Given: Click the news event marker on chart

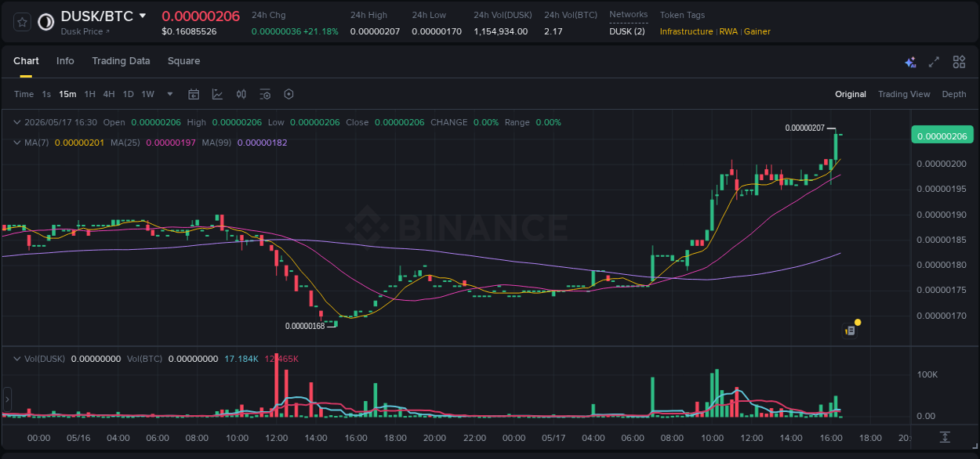Looking at the screenshot, I should coord(851,330).
